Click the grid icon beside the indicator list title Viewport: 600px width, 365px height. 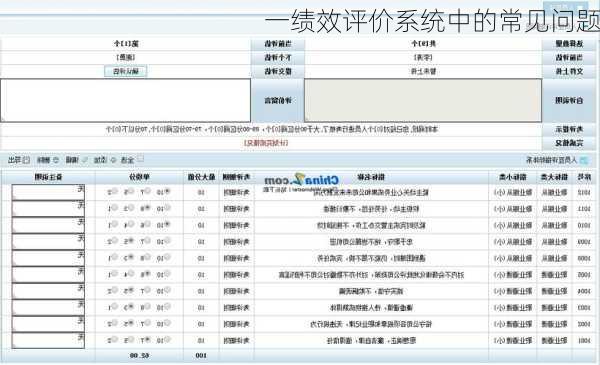pos(584,160)
